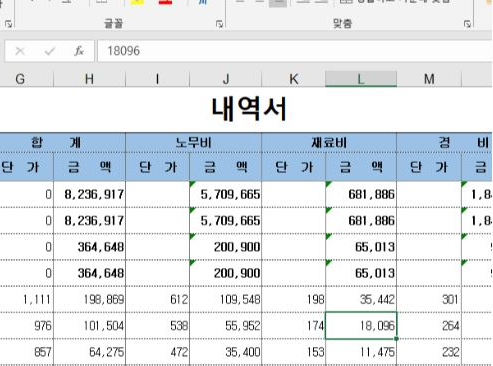Select column G header
The width and height of the screenshot is (493, 366).
[20, 79]
